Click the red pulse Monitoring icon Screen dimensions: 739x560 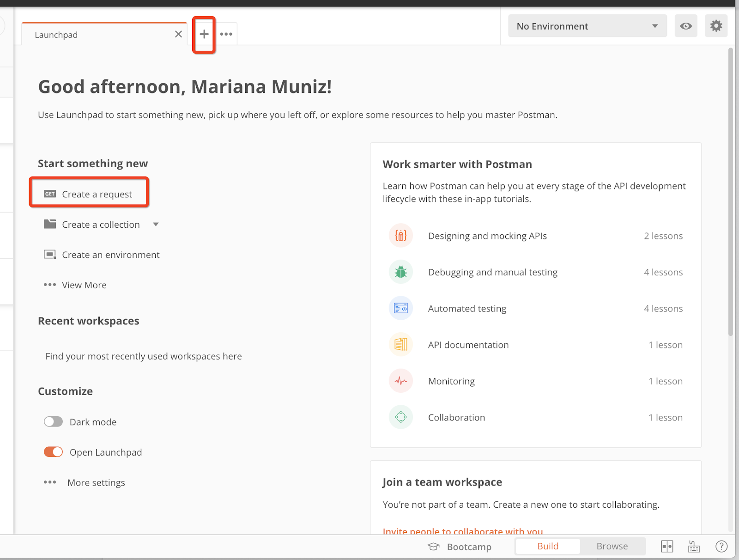[401, 381]
